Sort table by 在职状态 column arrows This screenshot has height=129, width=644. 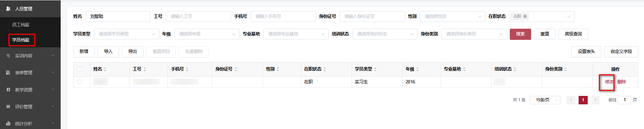tap(325, 69)
